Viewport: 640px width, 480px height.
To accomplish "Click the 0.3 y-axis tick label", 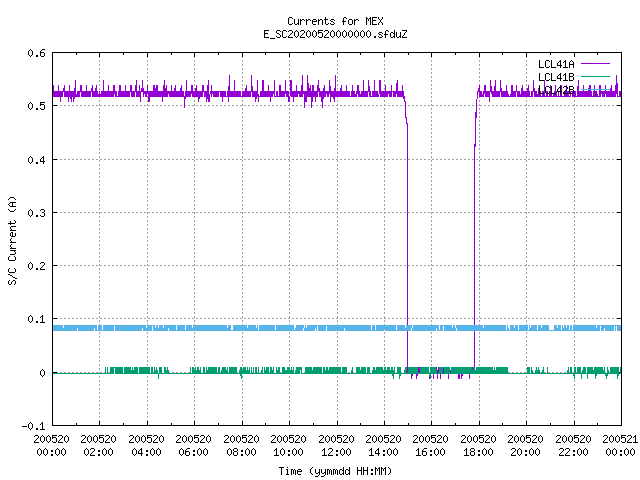I will [x=36, y=213].
